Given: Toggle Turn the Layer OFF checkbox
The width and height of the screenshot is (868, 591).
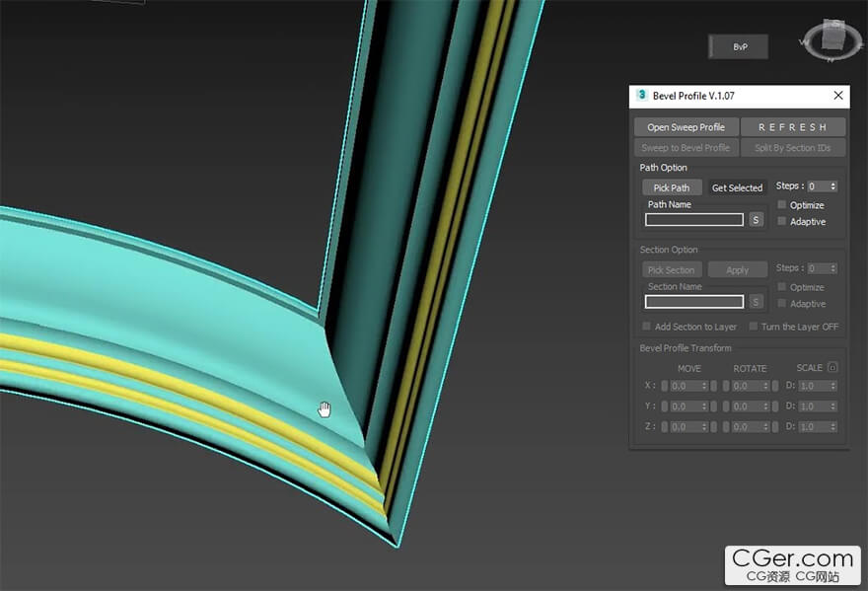Looking at the screenshot, I should 754,327.
